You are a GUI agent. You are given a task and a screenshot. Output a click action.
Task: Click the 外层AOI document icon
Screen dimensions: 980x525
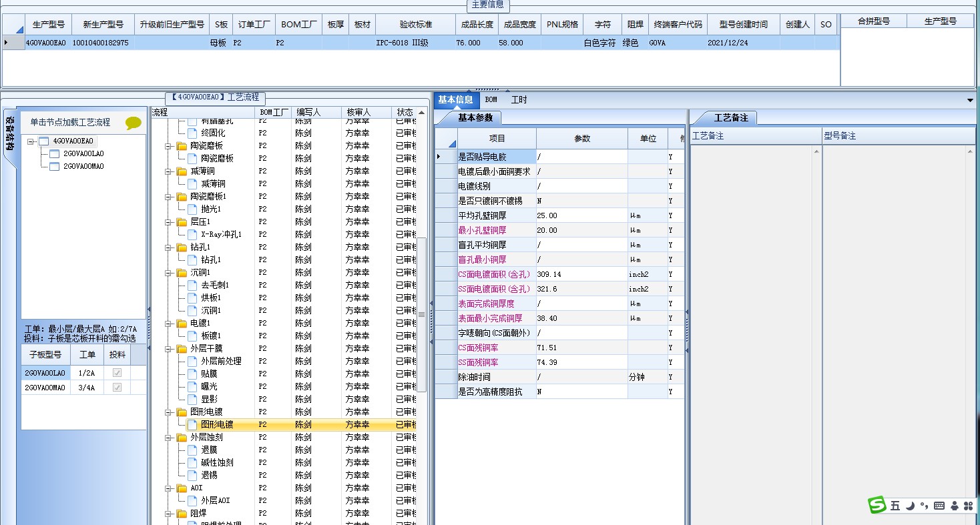tap(193, 501)
